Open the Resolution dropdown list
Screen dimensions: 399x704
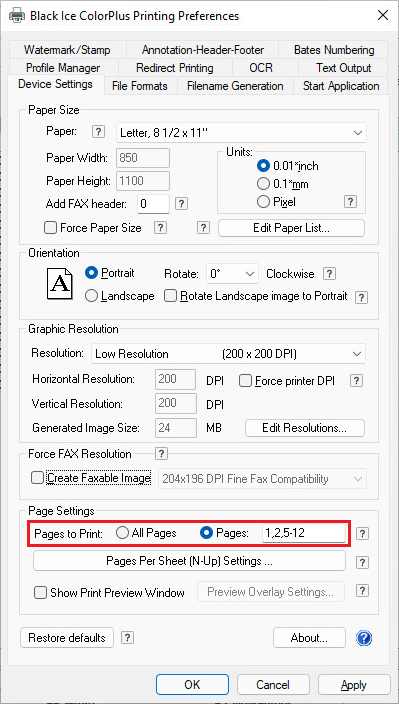coord(228,354)
